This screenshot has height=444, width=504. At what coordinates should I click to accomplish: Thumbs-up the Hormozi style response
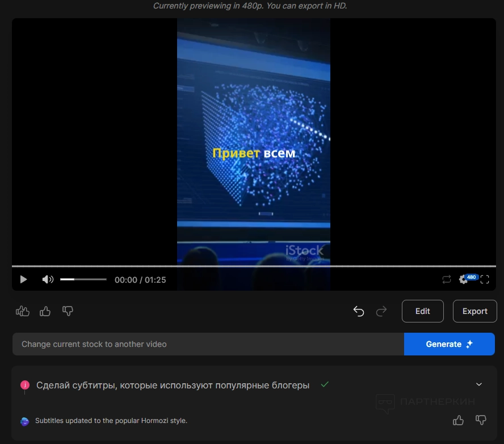[459, 420]
